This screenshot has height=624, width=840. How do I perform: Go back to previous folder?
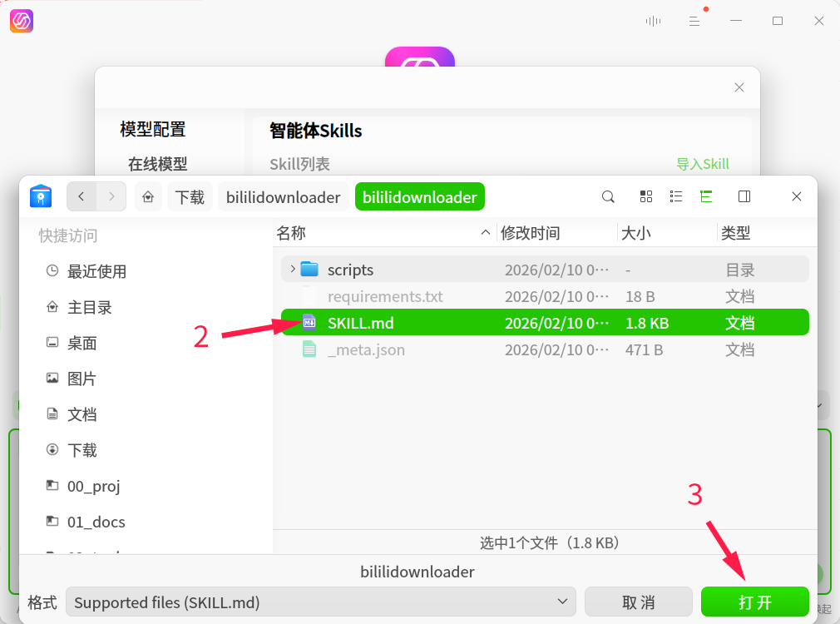point(82,196)
